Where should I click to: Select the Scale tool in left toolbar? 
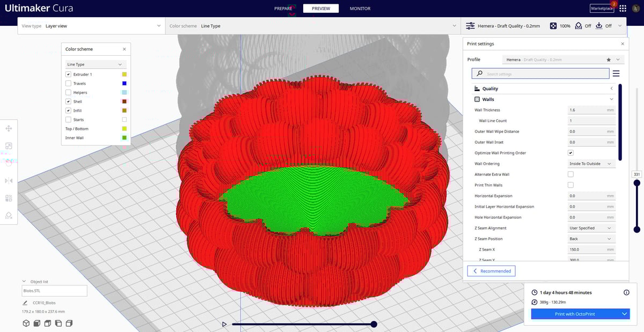(9, 146)
